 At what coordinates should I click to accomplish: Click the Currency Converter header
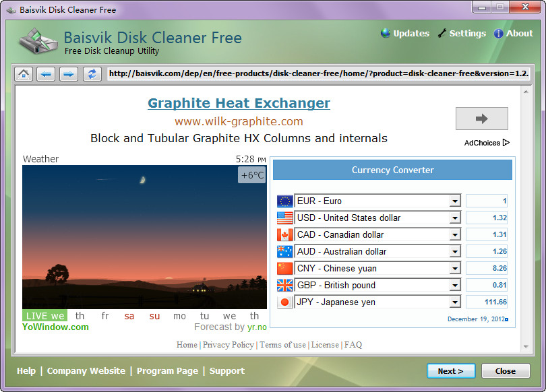392,170
